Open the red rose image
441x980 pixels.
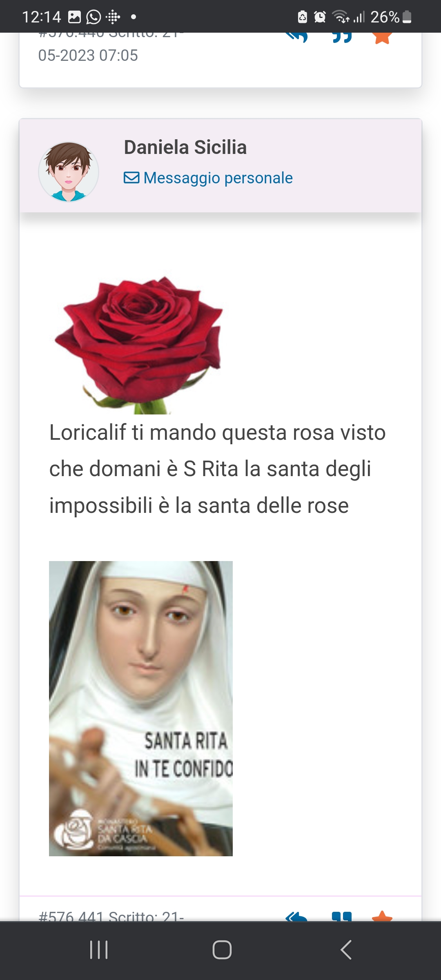click(x=139, y=345)
